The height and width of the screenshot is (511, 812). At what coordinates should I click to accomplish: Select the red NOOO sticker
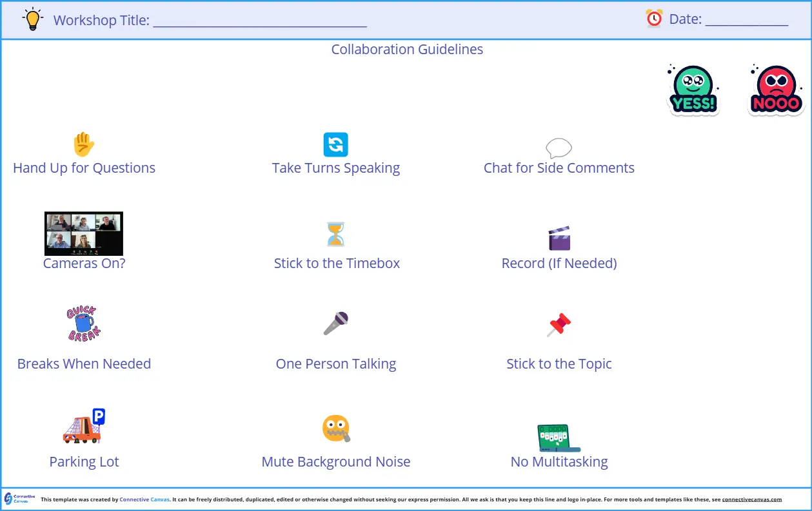(776, 90)
